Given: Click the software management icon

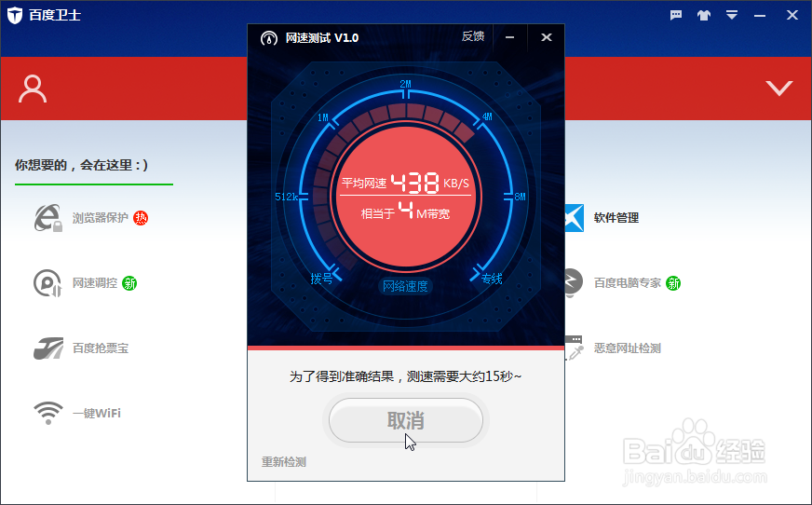Looking at the screenshot, I should pos(575,217).
